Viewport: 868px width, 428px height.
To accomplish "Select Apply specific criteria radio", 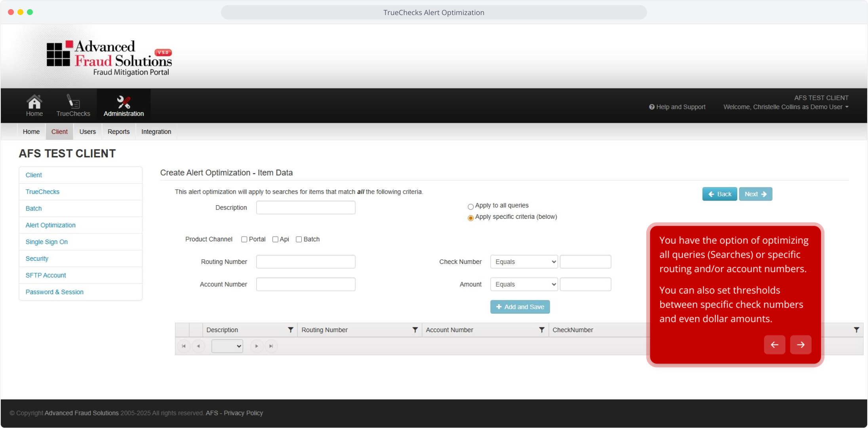I will point(470,218).
